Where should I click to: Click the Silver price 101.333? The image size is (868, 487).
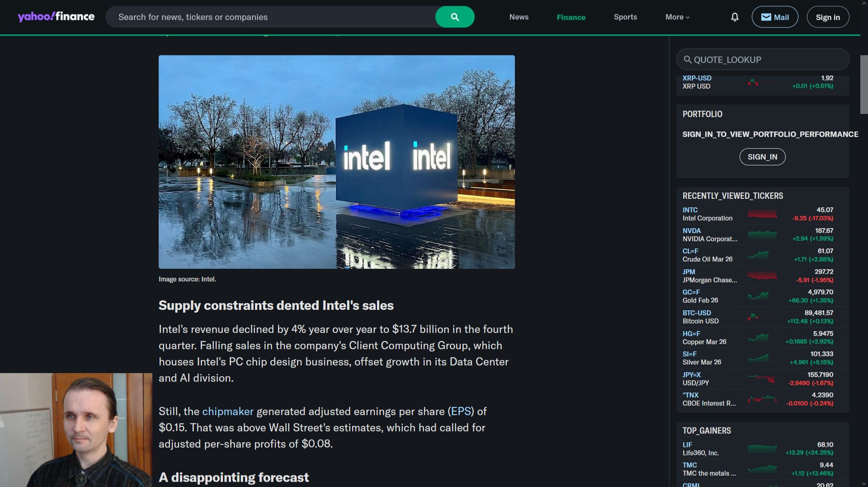pos(821,354)
